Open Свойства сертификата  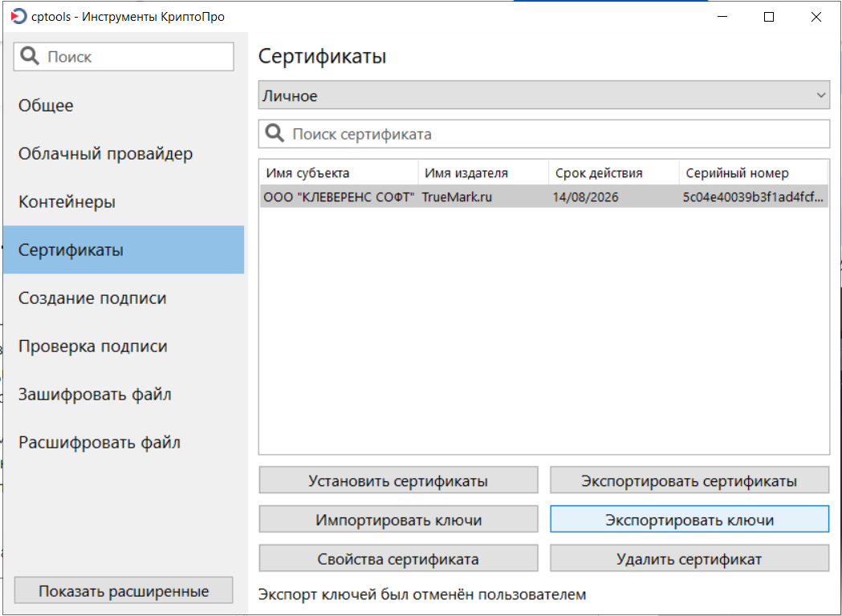coord(398,558)
